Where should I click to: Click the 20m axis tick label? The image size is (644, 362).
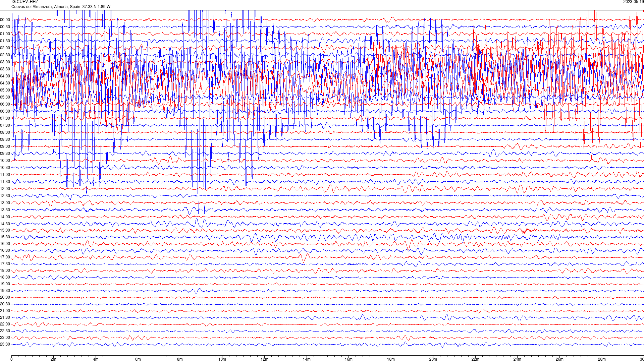coord(433,360)
